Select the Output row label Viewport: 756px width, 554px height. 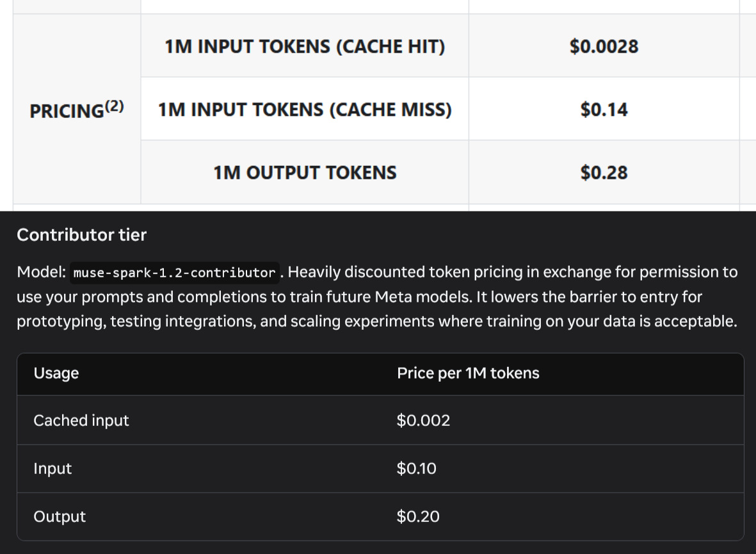pos(60,516)
